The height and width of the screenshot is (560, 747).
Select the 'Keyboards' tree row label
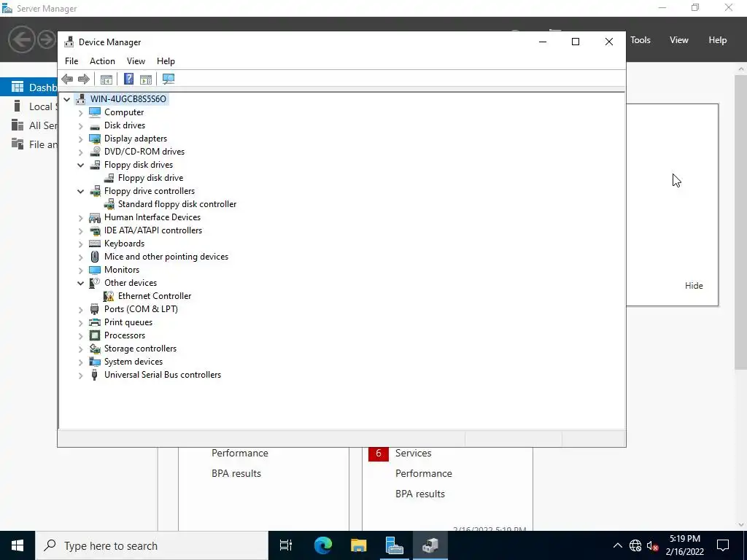[x=124, y=244]
